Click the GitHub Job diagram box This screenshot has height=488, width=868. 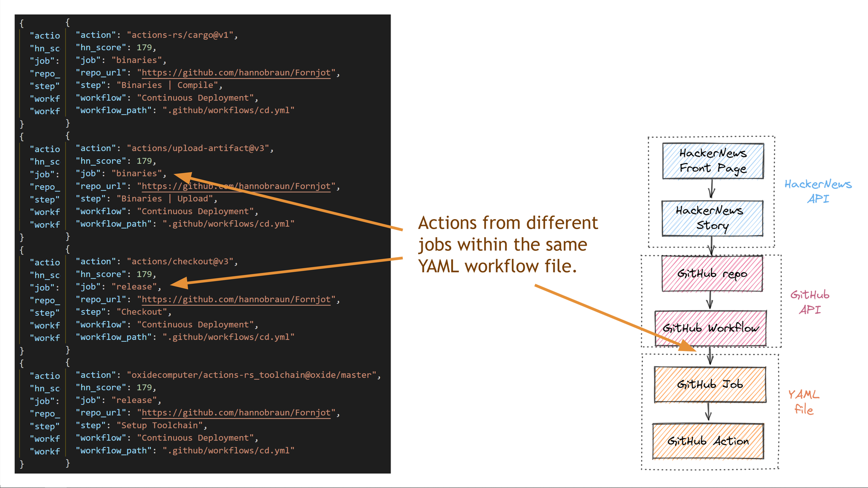(x=710, y=385)
